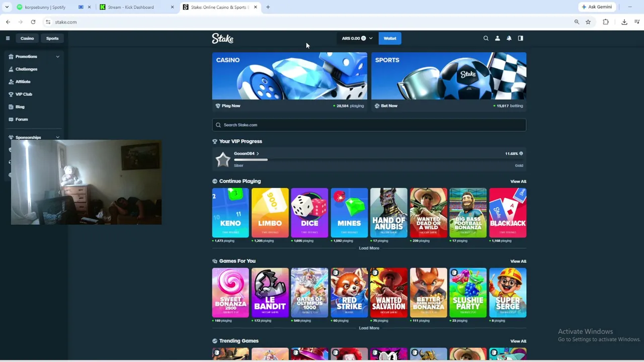Click the VIP progress star rank icon
The image size is (644, 362).
(x=223, y=159)
